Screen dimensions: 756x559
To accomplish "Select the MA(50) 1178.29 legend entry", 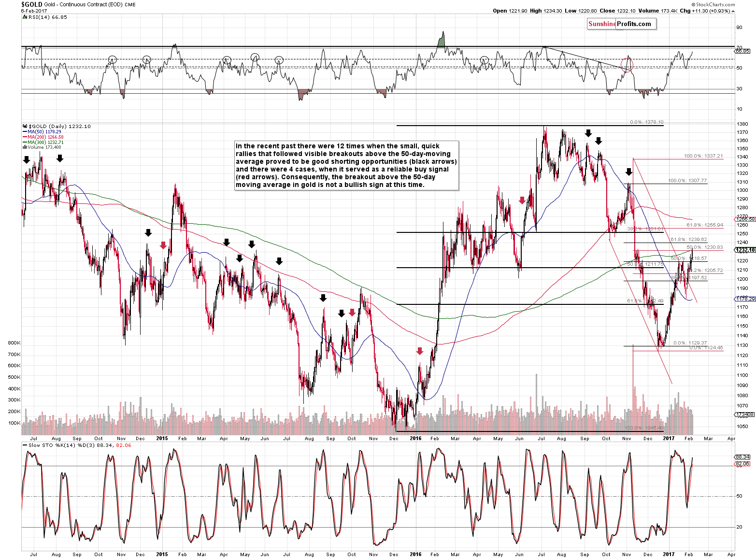I will coord(42,131).
